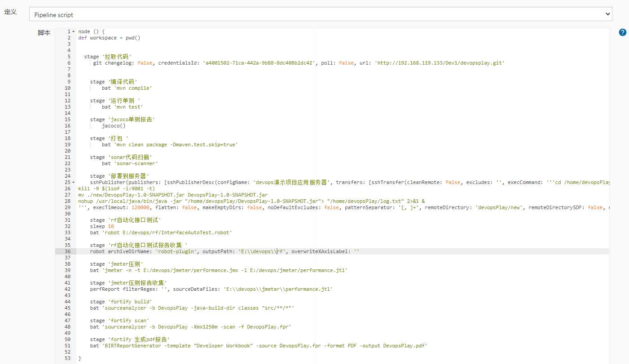Click the stage 'rf自动化接口测试' line

pyautogui.click(x=125, y=220)
